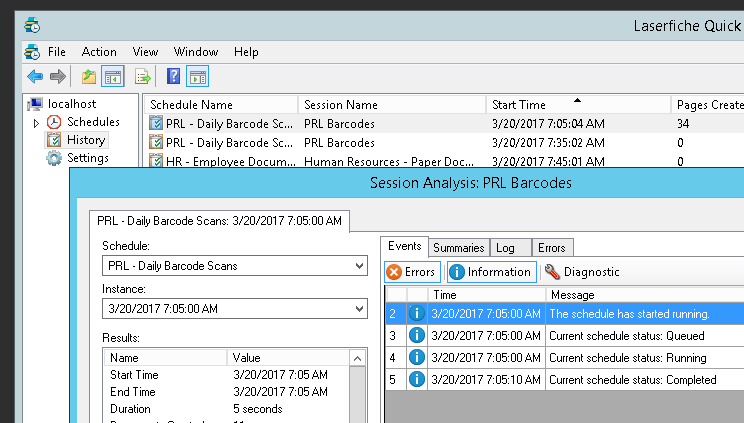Click the History checklist icon in tree
The image size is (744, 423).
coord(54,140)
